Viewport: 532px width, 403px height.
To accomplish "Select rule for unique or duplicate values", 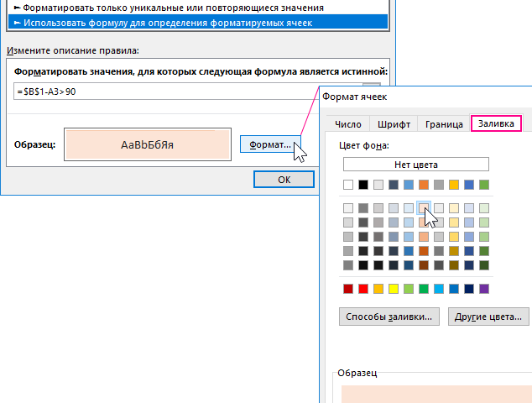I will (x=168, y=8).
